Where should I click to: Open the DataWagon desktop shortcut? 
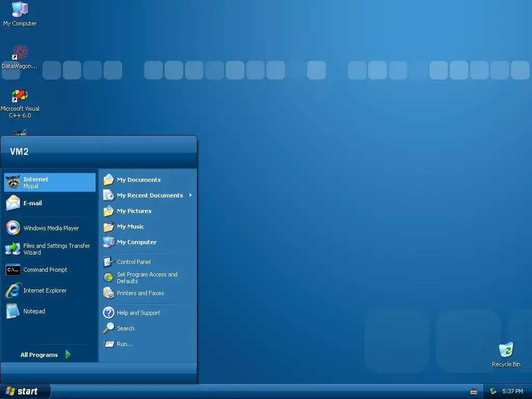(x=20, y=57)
